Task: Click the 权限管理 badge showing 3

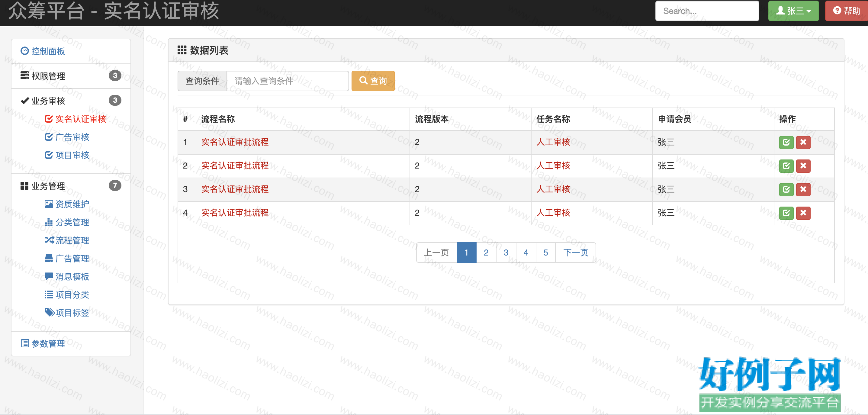Action: click(115, 76)
